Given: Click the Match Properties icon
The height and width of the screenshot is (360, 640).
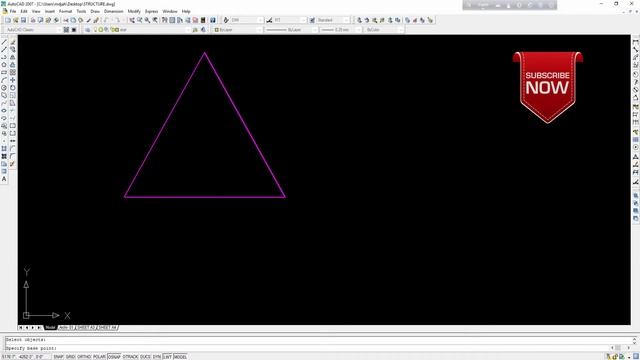Looking at the screenshot, I should (88, 20).
